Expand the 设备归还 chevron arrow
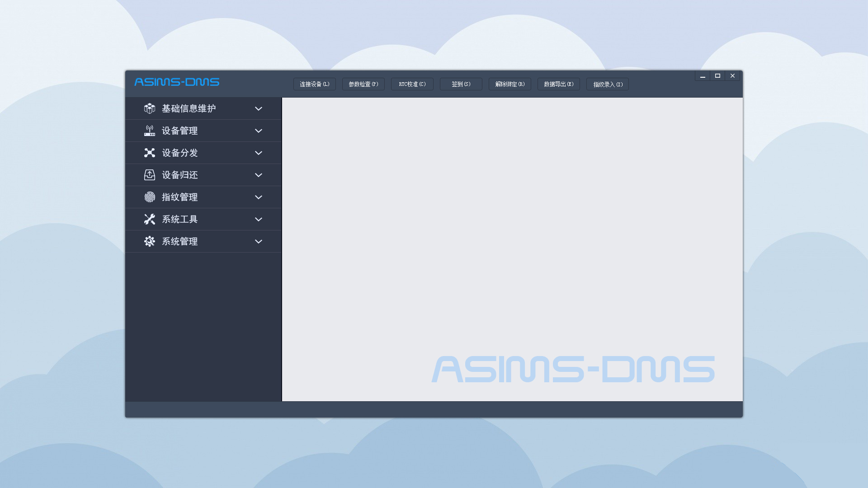Screen dimensions: 868x488 coord(259,175)
